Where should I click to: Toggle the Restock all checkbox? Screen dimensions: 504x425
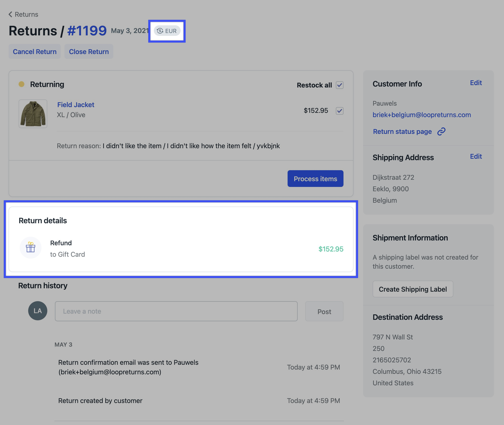pyautogui.click(x=339, y=85)
